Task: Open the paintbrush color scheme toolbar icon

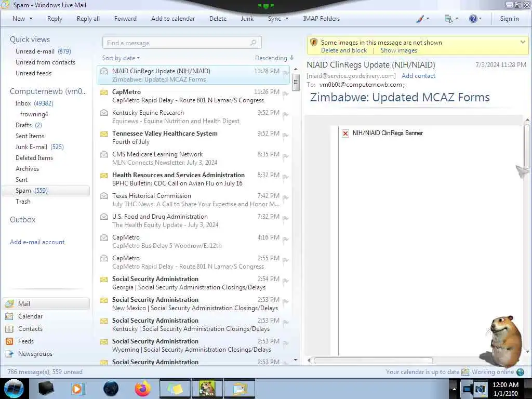Action: 420,19
